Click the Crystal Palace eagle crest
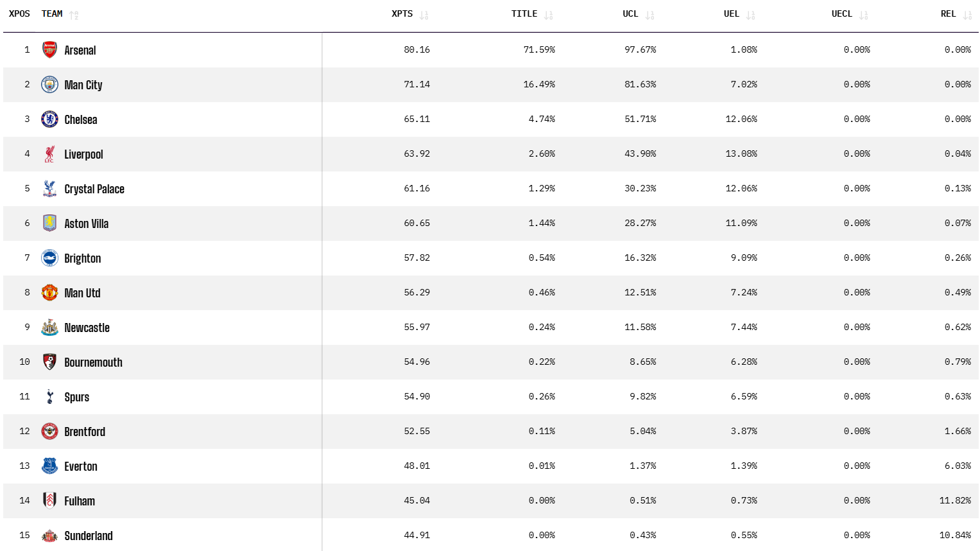 pos(49,189)
